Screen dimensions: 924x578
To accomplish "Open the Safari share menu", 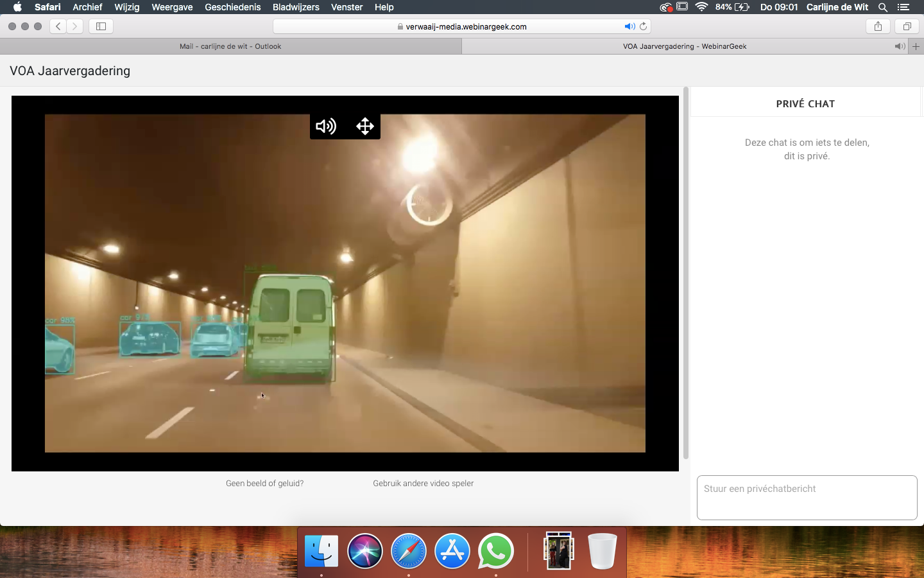I will tap(878, 26).
